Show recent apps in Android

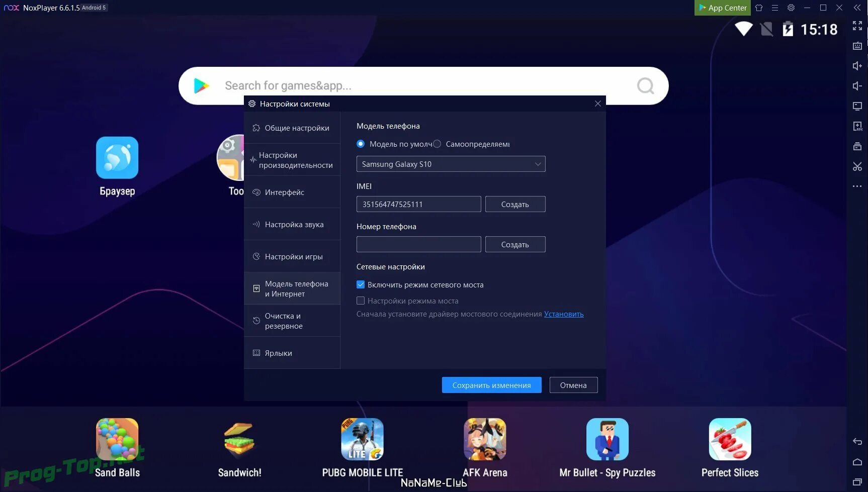pos(857,482)
